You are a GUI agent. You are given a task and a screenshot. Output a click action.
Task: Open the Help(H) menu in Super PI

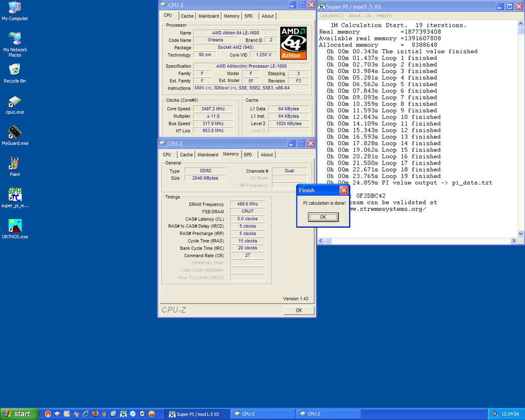tap(383, 16)
